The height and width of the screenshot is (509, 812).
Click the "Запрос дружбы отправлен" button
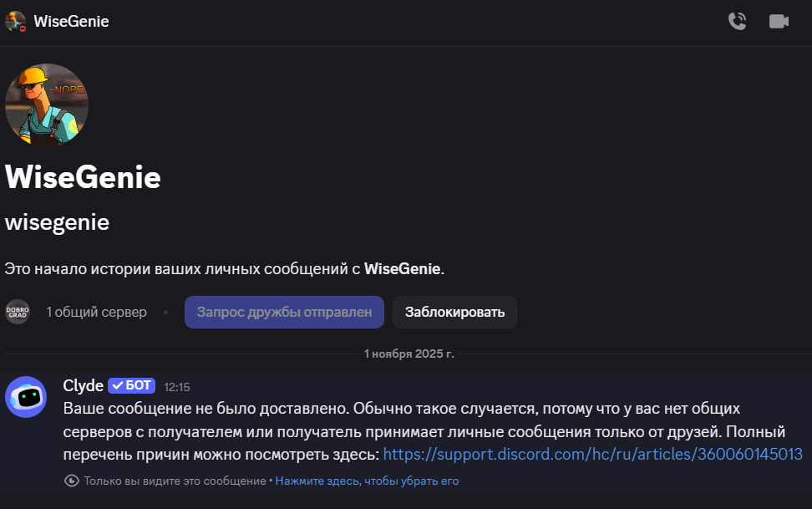[x=284, y=312]
